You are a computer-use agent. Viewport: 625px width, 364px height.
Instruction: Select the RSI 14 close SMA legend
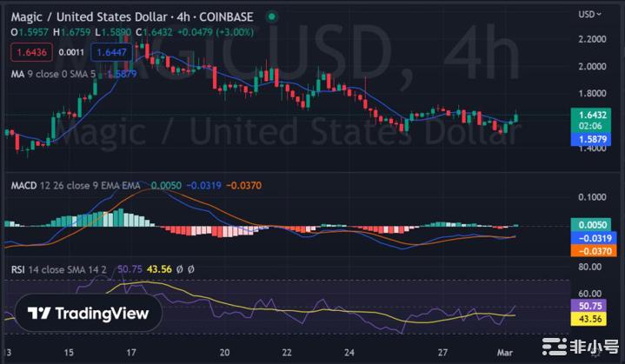pos(58,269)
